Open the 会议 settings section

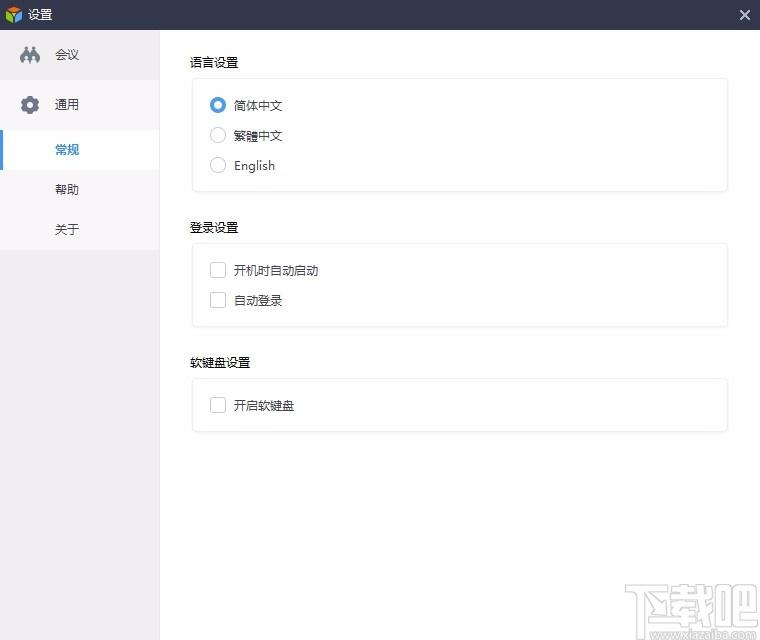point(79,55)
